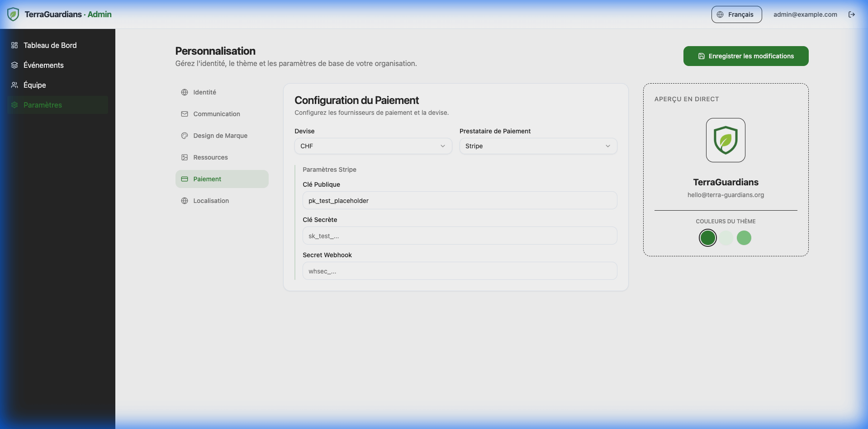The height and width of the screenshot is (429, 868).
Task: Save with Enregistrer les modifications button
Action: (745, 56)
